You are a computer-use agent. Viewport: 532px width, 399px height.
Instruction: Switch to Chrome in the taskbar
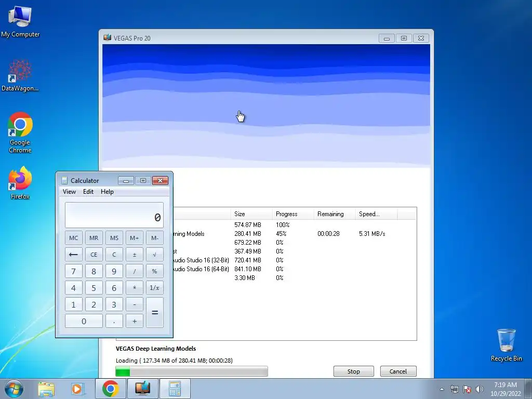[110, 389]
